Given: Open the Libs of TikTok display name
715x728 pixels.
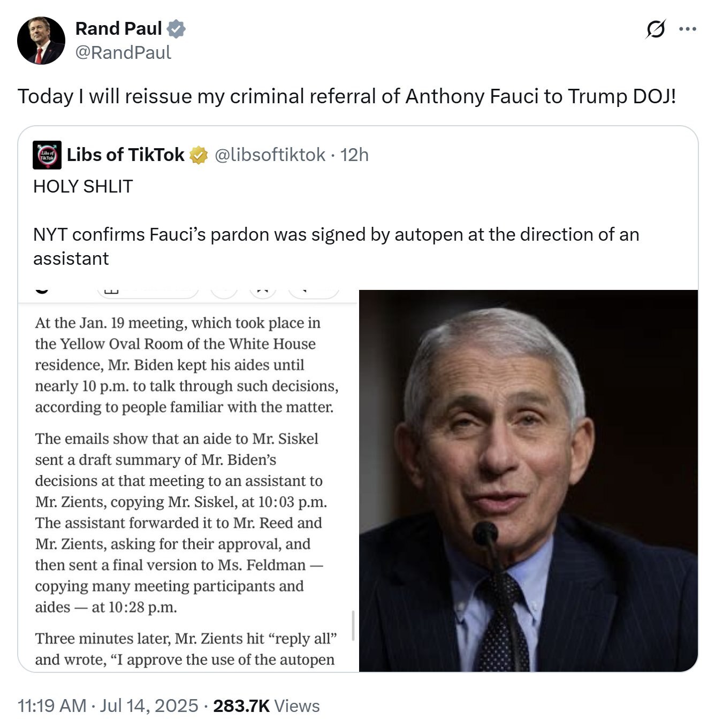Looking at the screenshot, I should (x=125, y=155).
